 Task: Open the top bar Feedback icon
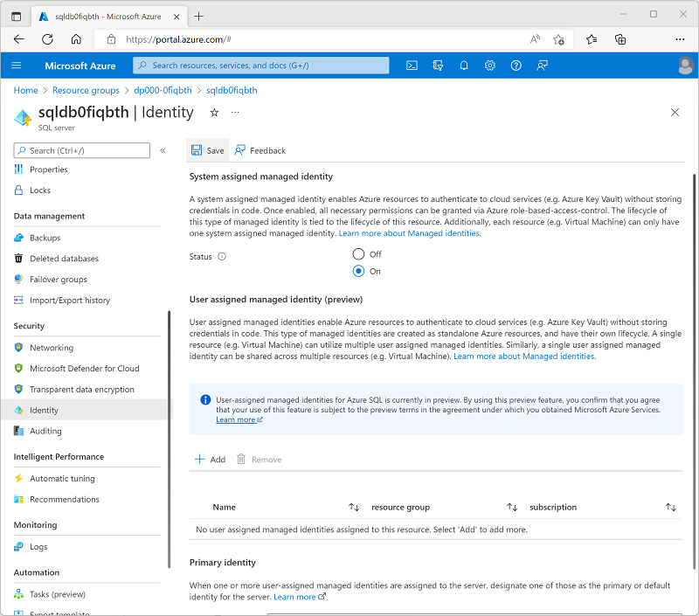[542, 66]
